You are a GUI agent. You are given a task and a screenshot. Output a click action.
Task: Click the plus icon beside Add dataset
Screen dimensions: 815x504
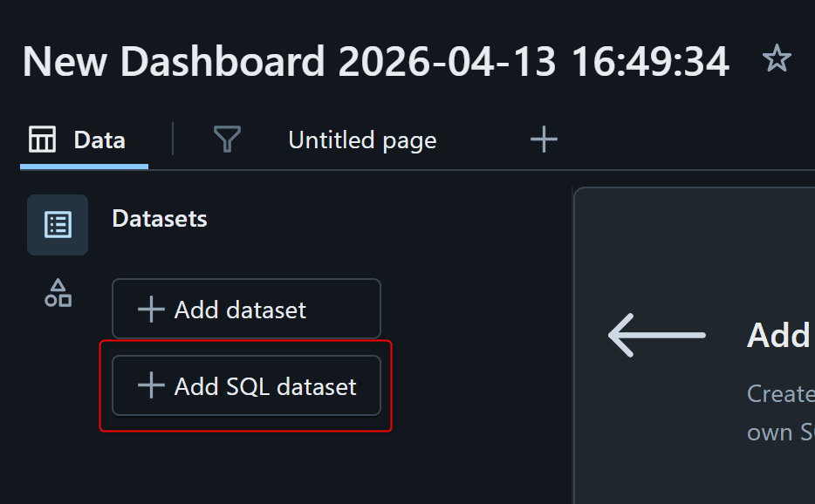[x=151, y=310]
